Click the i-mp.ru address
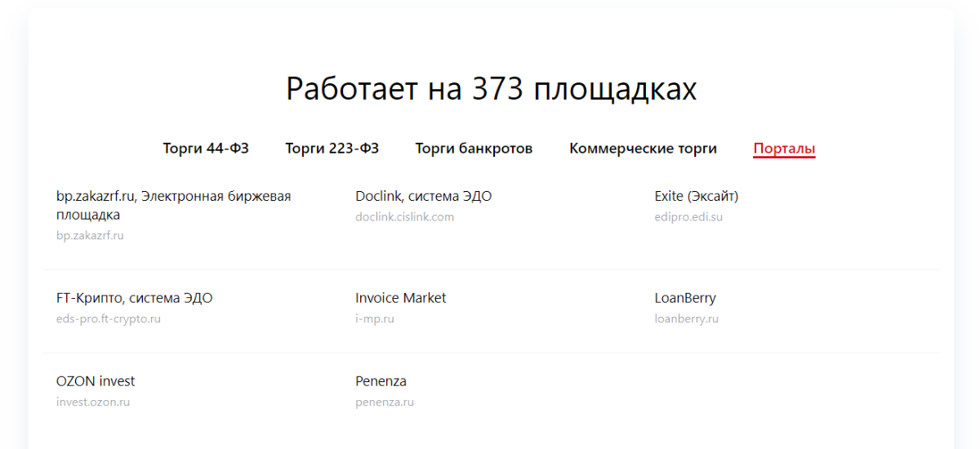The image size is (980, 449). pos(375,319)
